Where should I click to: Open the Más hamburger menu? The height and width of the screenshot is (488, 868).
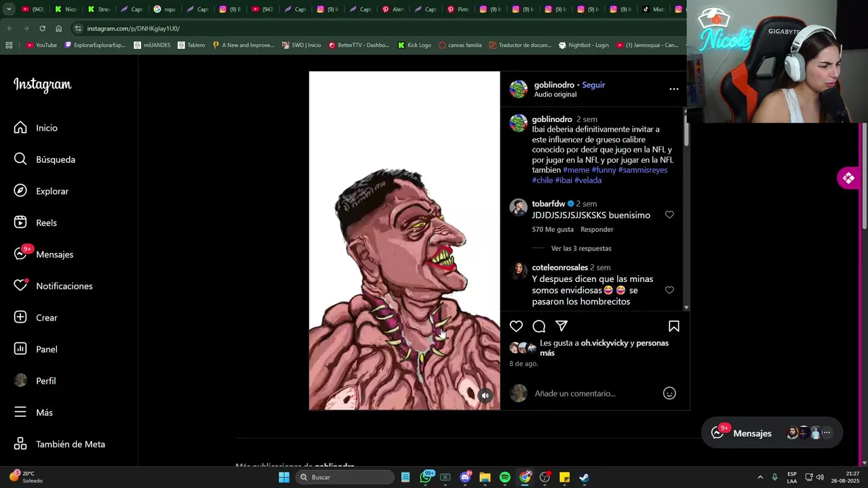point(20,412)
